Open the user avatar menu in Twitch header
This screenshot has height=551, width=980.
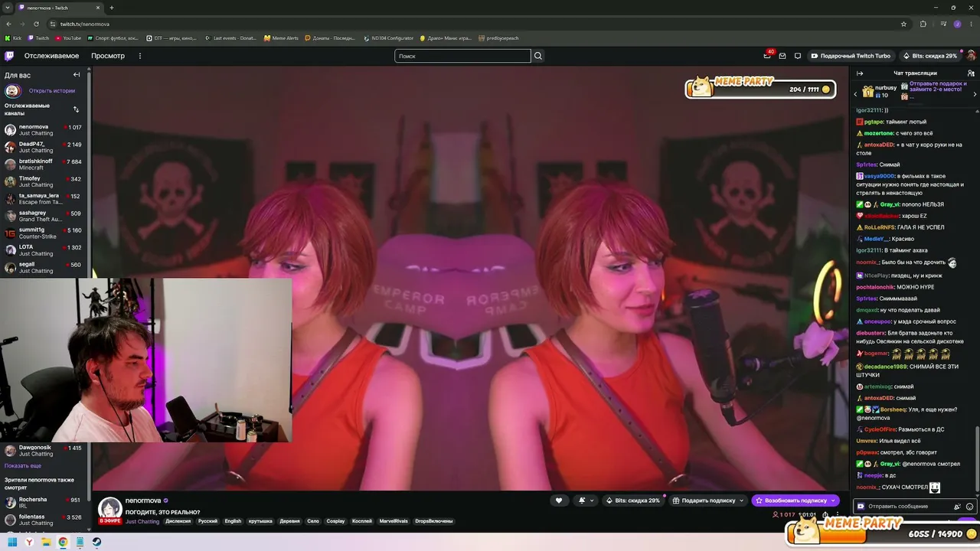971,56
